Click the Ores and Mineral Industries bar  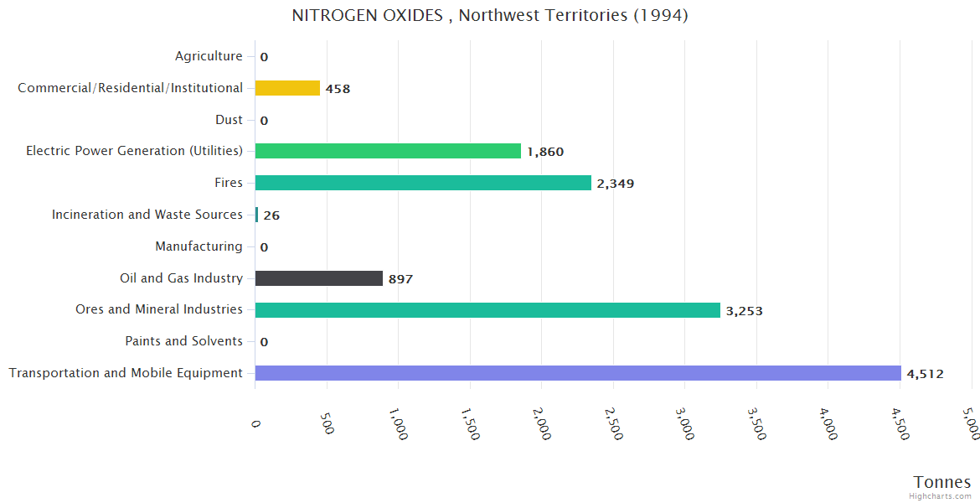pyautogui.click(x=487, y=310)
